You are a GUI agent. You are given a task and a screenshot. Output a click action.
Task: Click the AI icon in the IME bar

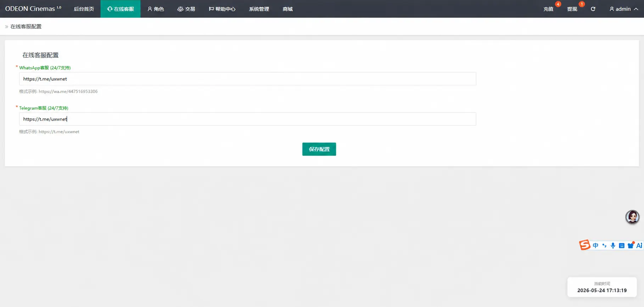pos(639,245)
